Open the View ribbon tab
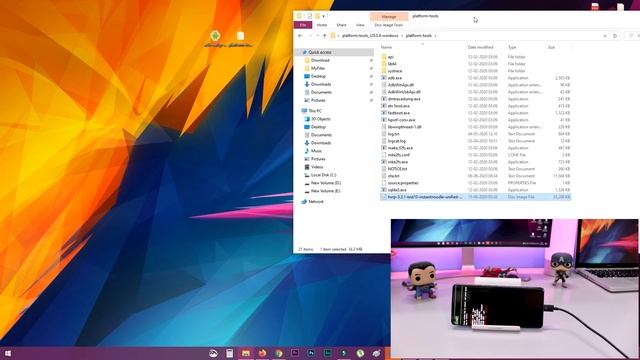 tap(360, 25)
